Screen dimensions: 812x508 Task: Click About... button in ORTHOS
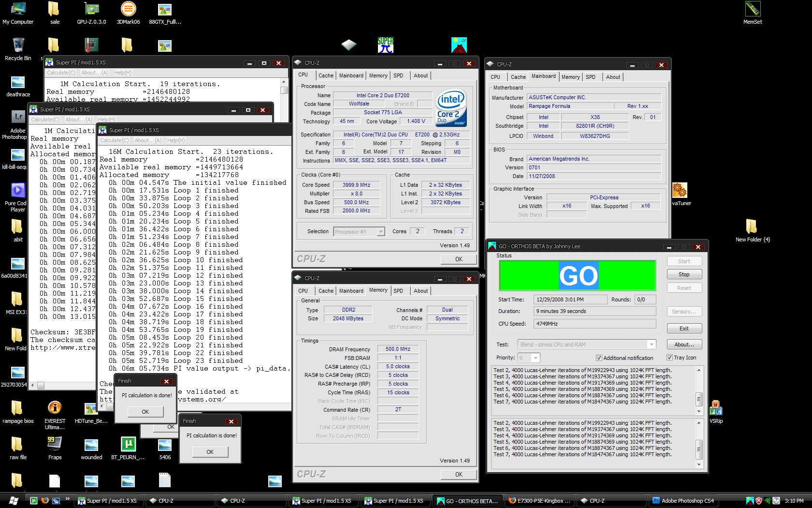684,344
